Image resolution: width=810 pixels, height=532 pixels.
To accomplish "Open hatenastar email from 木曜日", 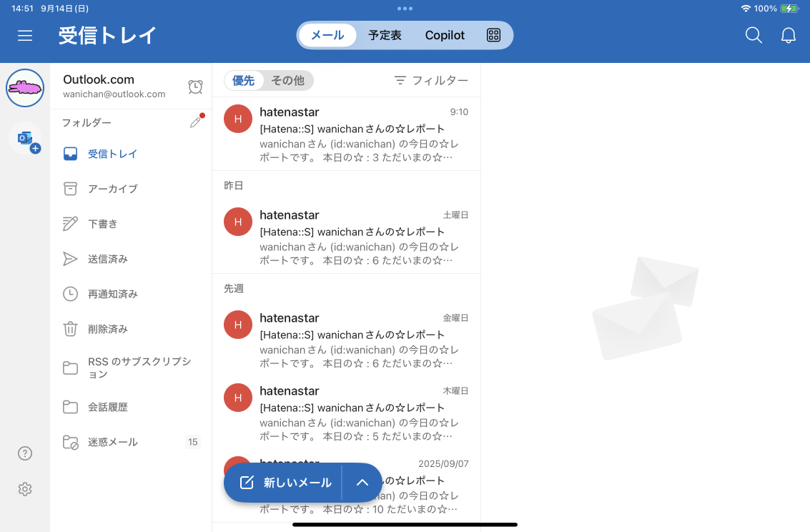I will 346,413.
